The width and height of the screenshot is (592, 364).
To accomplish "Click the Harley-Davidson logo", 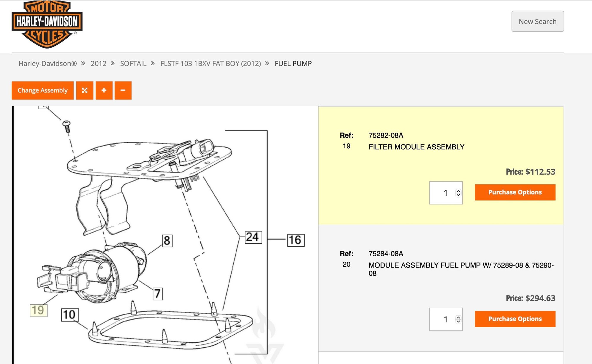I will (x=47, y=24).
